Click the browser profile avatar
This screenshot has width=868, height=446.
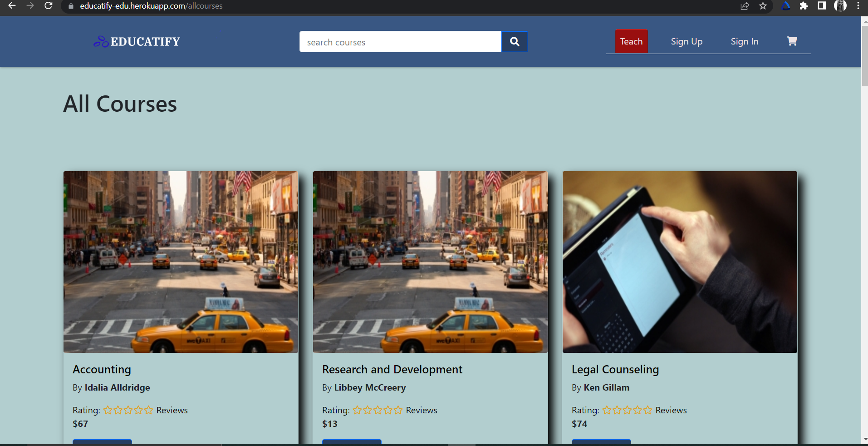point(842,6)
